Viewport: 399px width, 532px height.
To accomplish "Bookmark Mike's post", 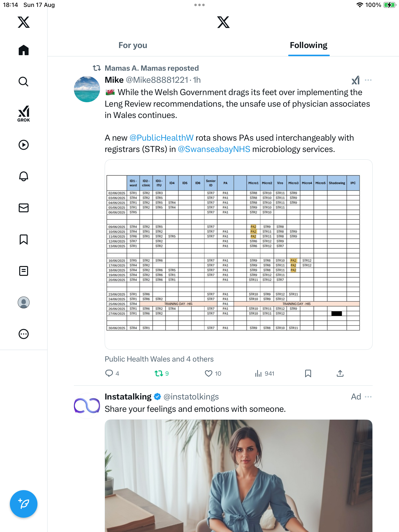I will 308,373.
